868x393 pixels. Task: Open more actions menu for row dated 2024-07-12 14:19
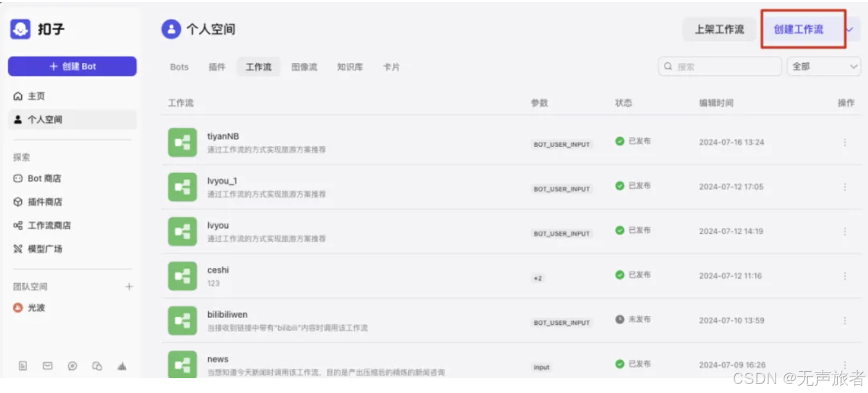[845, 231]
